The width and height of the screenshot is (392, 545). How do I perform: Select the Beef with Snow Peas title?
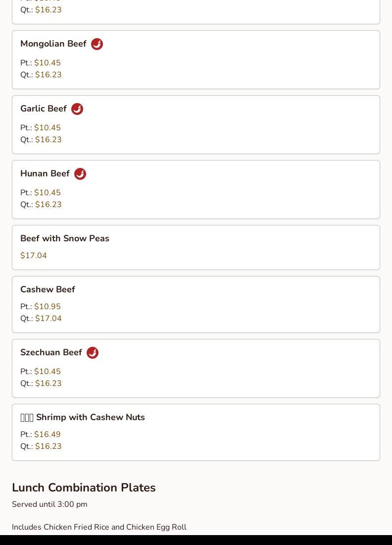[x=65, y=239]
